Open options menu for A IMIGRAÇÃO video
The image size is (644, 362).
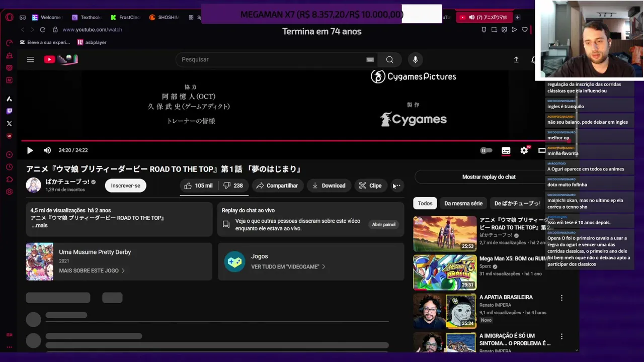[561, 336]
